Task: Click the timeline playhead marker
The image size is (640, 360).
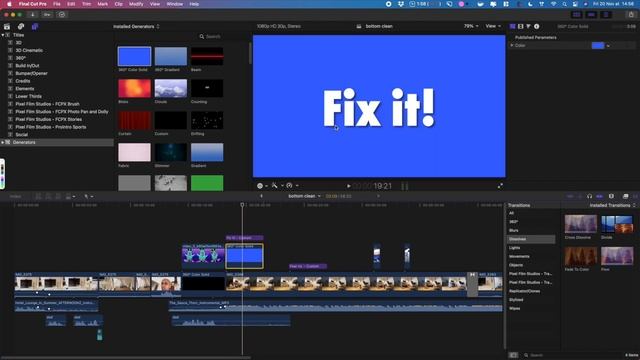Action: point(242,205)
